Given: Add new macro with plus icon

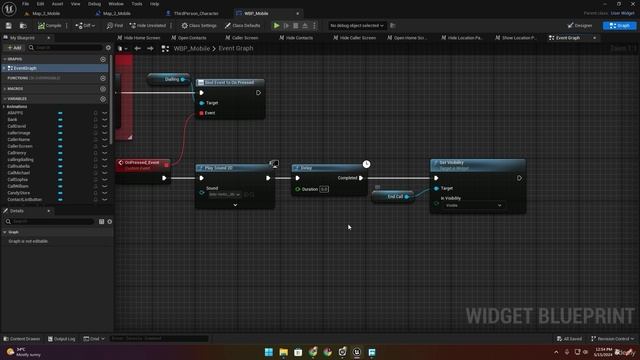Looking at the screenshot, I should pos(103,89).
